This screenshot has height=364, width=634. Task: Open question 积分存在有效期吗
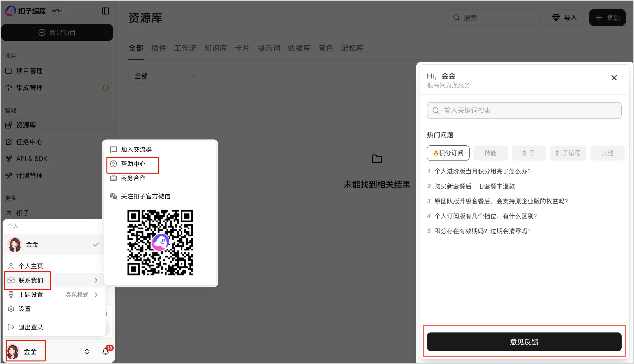tap(482, 231)
